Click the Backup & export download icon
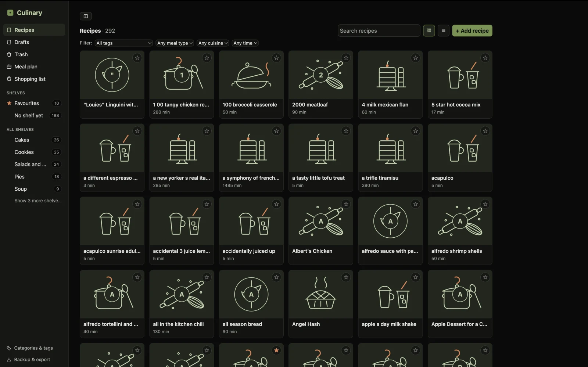Screen dimensions: 588x367 click(9, 360)
